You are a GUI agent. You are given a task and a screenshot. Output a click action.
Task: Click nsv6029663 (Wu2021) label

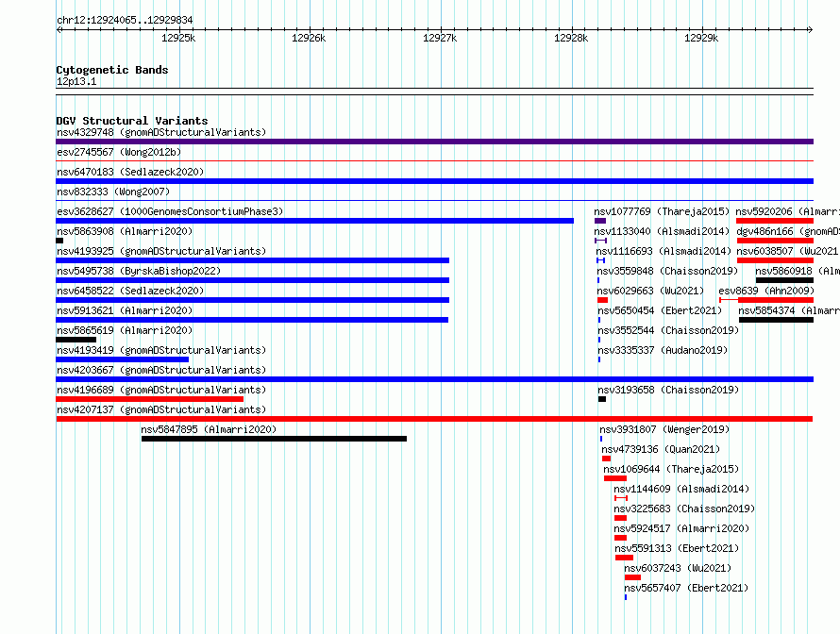click(x=650, y=291)
